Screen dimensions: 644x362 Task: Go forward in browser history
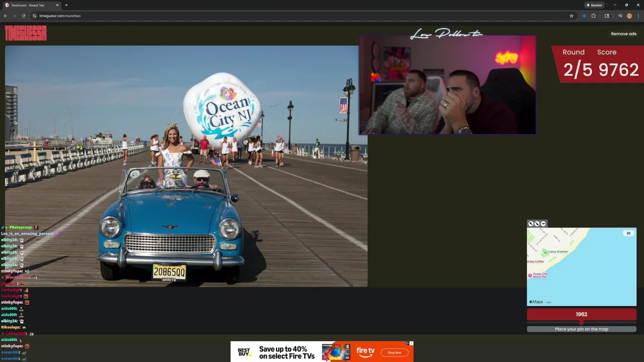click(14, 16)
